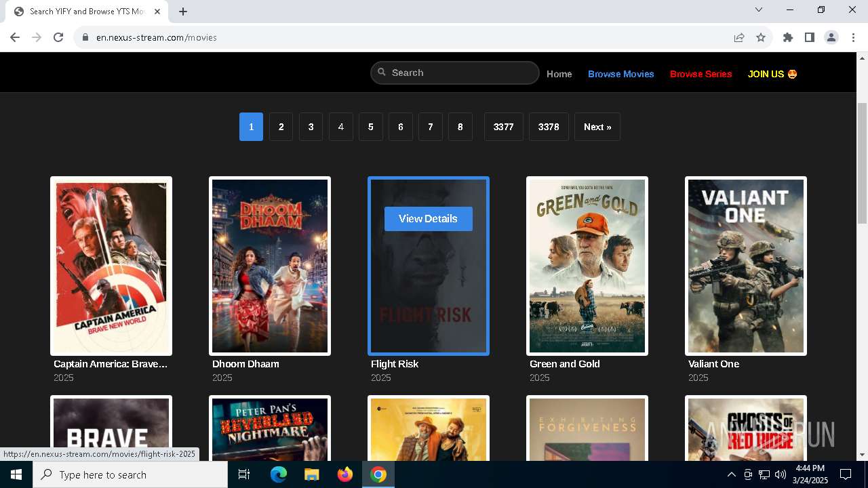
Task: Go to pagination page 2
Action: (281, 127)
